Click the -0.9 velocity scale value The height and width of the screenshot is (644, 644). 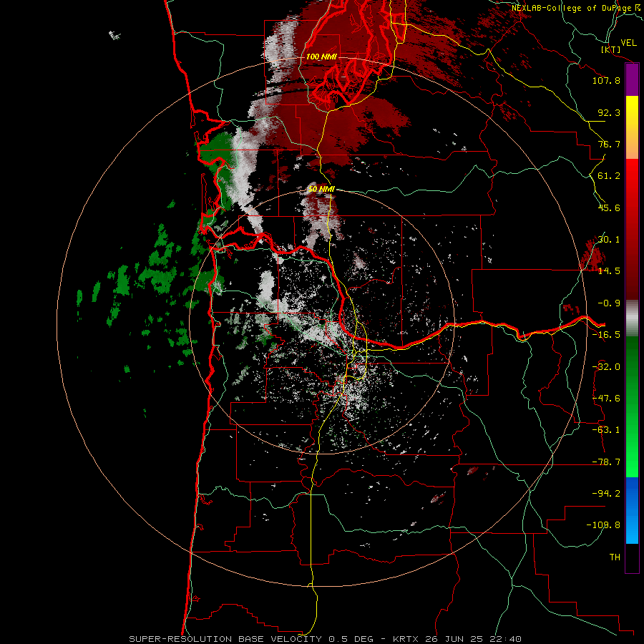[609, 303]
